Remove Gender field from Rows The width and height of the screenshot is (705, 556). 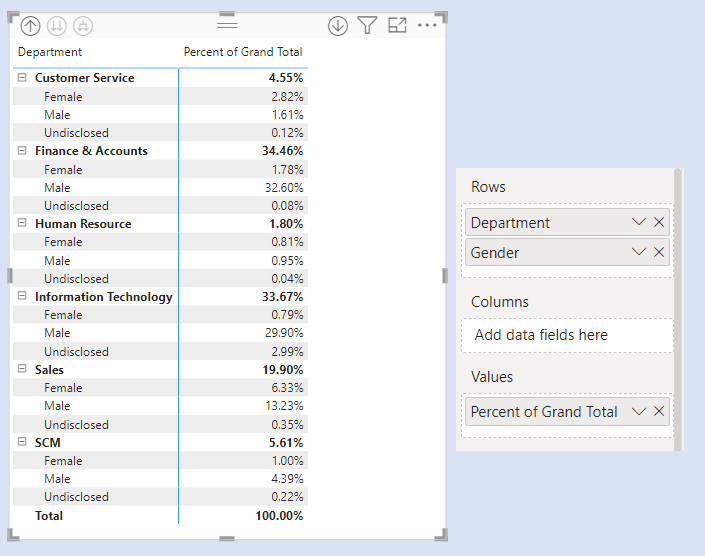[x=659, y=252]
